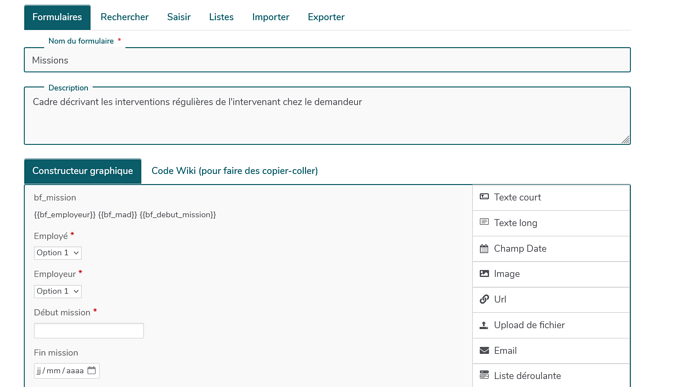Open the Importer tab
This screenshot has height=387, width=690.
tap(271, 17)
